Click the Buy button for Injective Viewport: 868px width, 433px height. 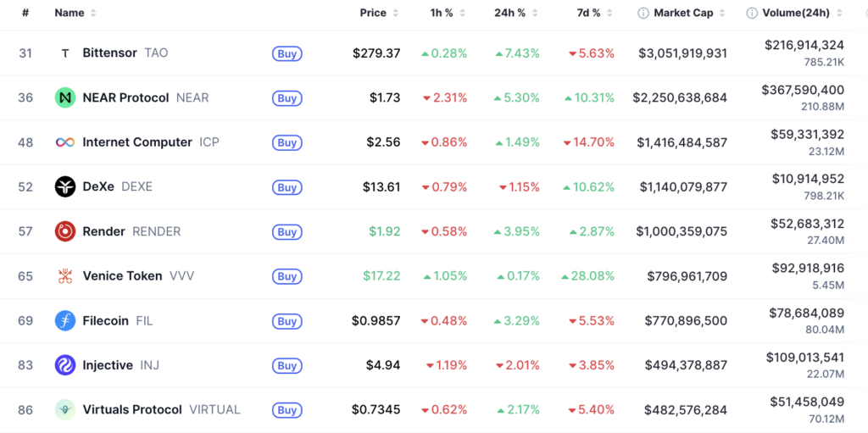287,365
